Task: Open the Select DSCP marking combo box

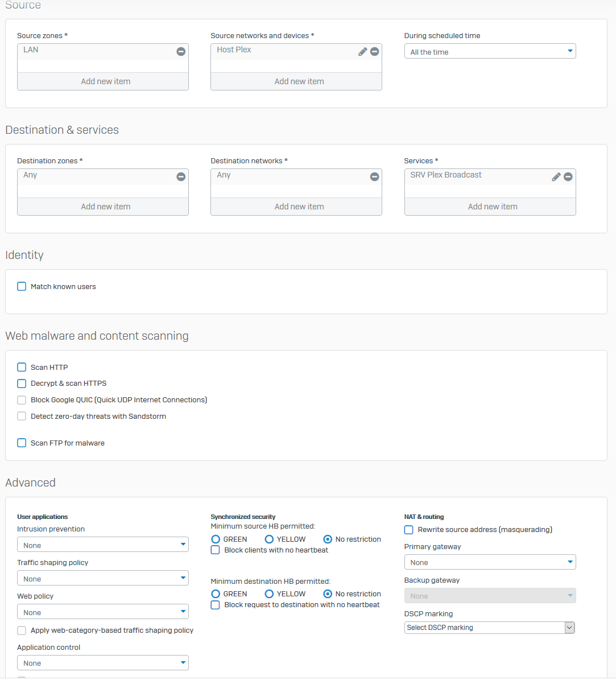Action: tap(490, 627)
